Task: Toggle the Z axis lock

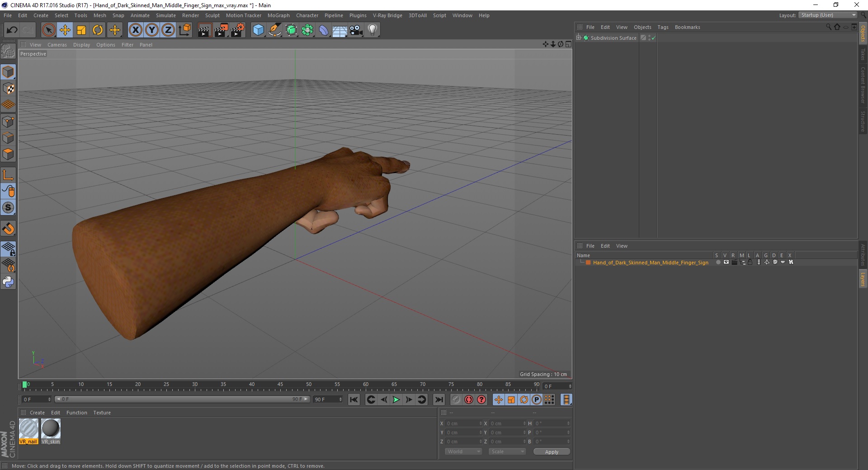Action: coord(168,30)
